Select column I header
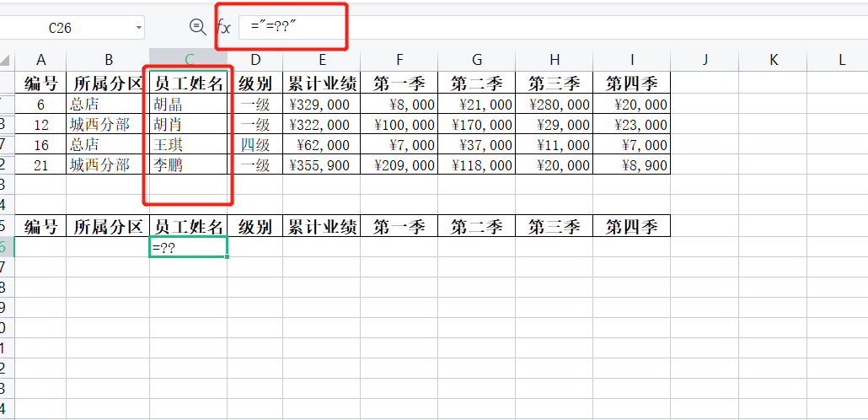The image size is (868, 420). click(x=632, y=60)
